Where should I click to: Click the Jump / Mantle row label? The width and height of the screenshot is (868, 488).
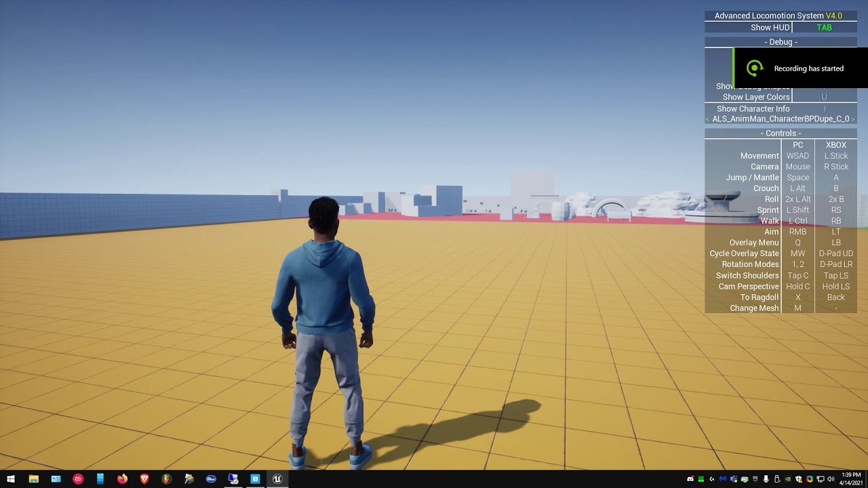click(x=753, y=178)
